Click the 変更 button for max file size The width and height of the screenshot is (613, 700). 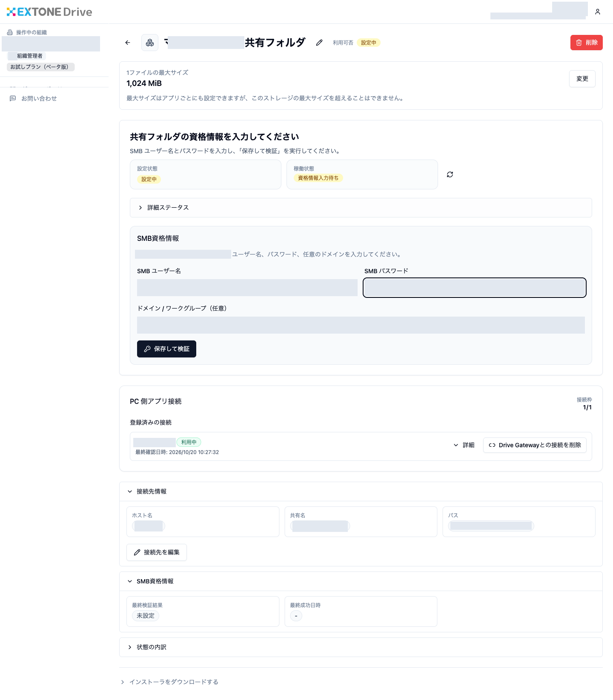tap(582, 79)
